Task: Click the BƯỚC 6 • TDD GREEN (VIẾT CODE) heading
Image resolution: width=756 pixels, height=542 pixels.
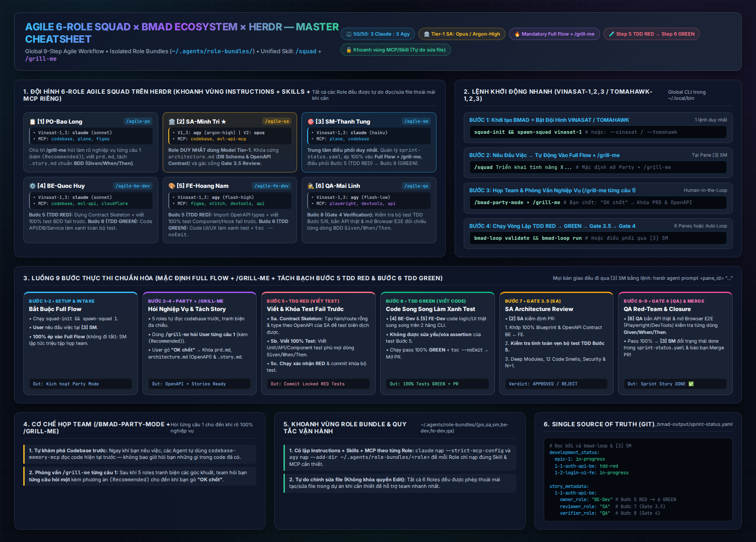Action: pyautogui.click(x=426, y=301)
